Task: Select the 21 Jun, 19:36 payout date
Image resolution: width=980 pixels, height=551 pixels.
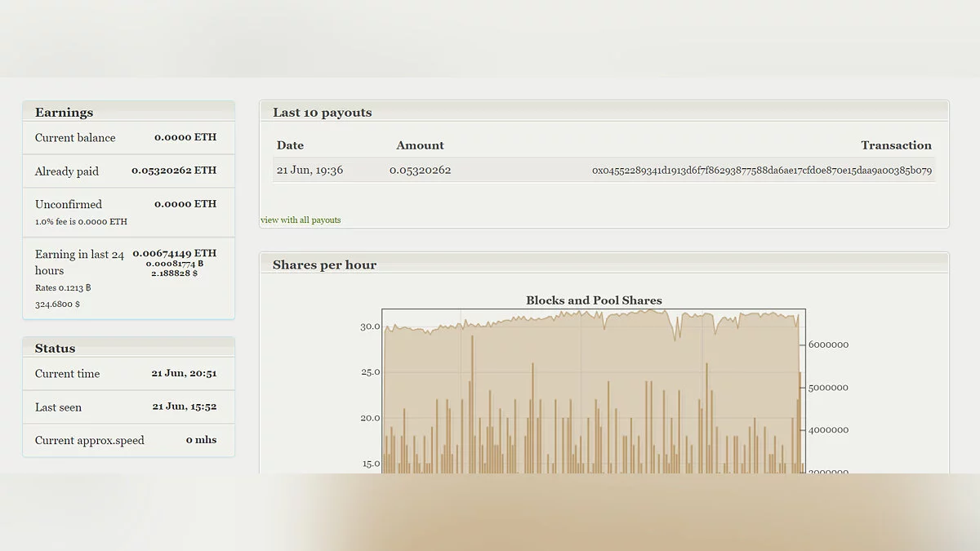Action: point(310,171)
